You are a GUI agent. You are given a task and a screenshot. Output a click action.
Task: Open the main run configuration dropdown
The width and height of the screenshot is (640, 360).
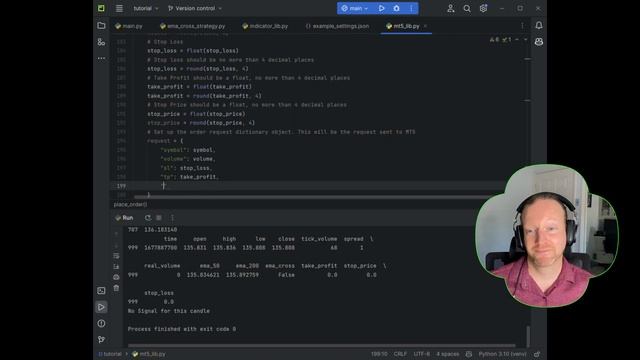355,8
